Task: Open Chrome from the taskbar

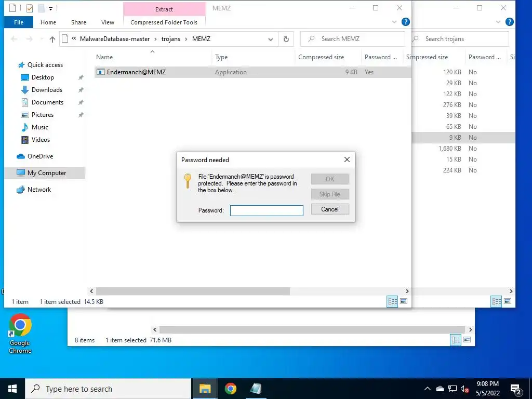Action: [x=230, y=389]
